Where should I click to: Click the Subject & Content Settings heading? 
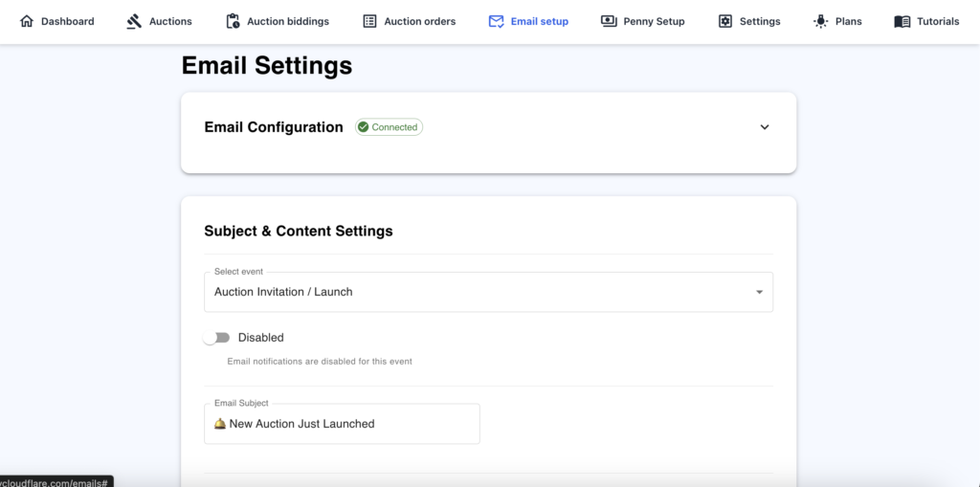(x=299, y=231)
